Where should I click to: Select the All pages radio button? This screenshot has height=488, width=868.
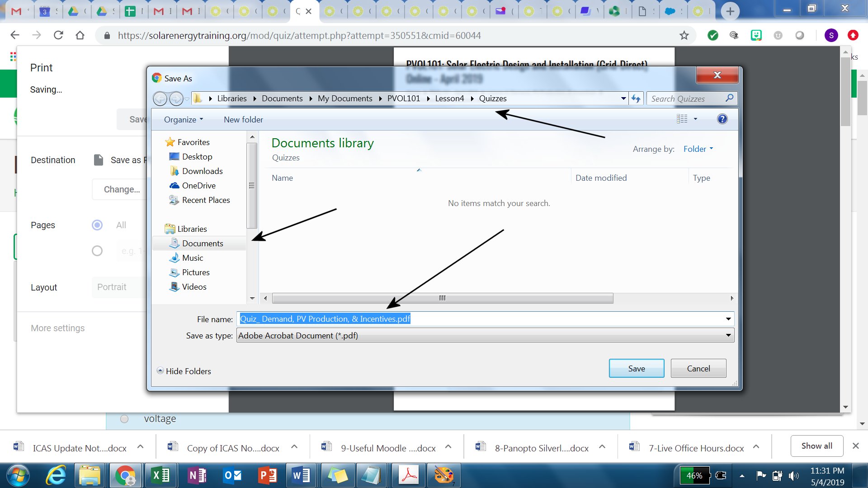tap(97, 225)
